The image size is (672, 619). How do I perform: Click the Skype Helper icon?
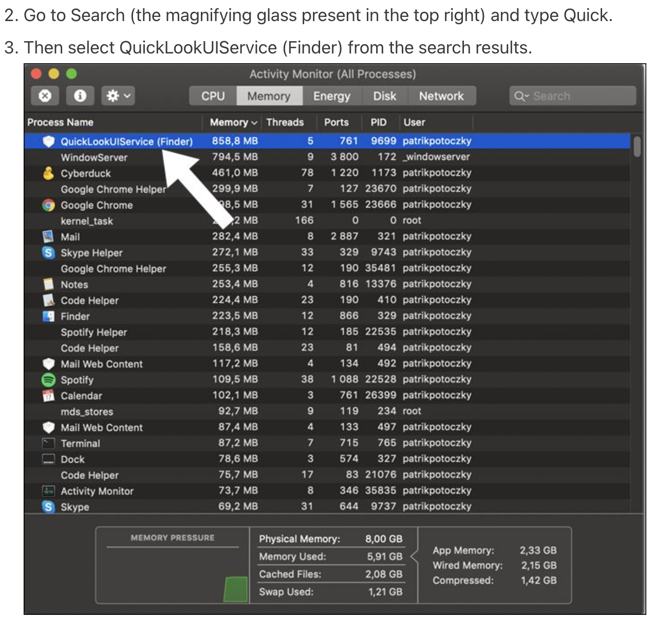(48, 253)
